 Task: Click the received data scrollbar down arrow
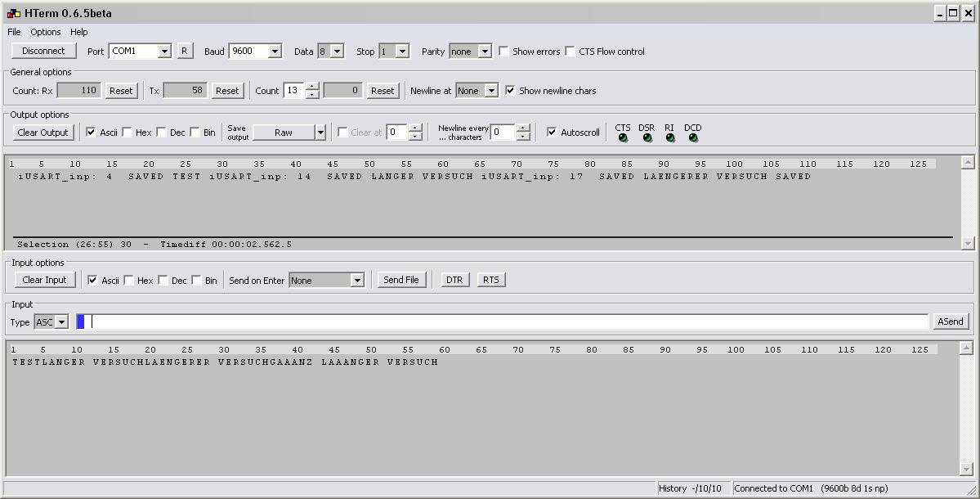coord(968,243)
